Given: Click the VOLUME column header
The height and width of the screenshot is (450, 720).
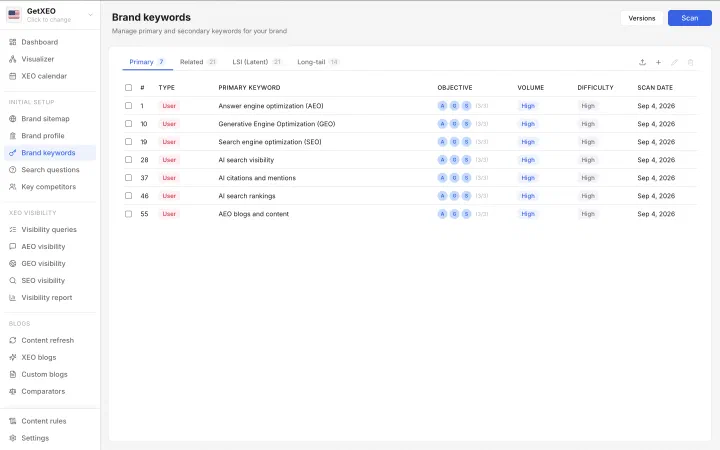Looking at the screenshot, I should 531,88.
